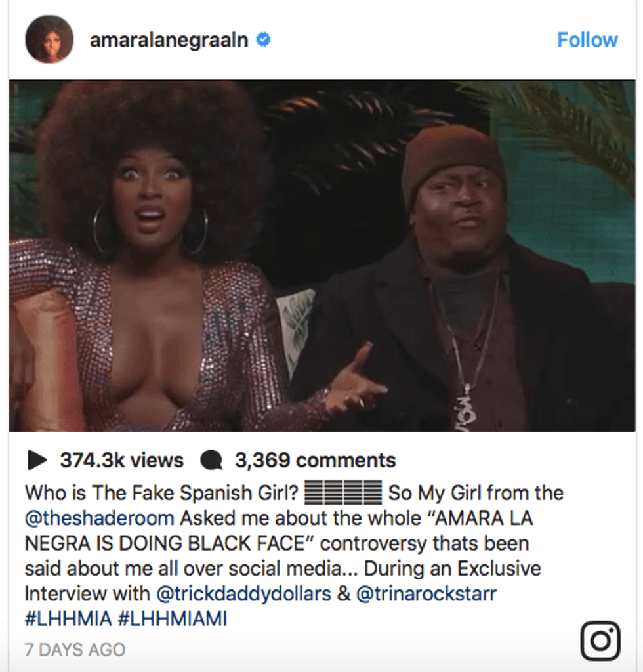Open the amaralanegraaln profile avatar
The height and width of the screenshot is (672, 643).
(49, 39)
